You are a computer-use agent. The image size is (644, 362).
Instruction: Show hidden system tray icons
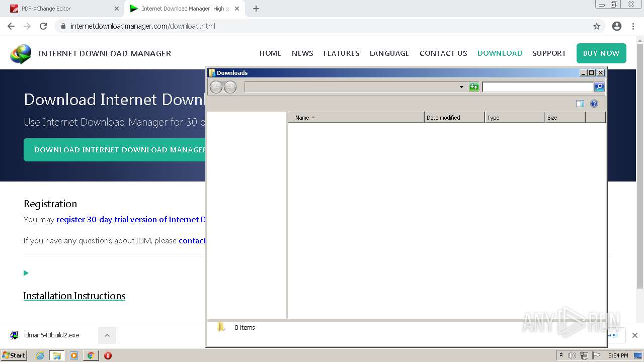pos(561,355)
